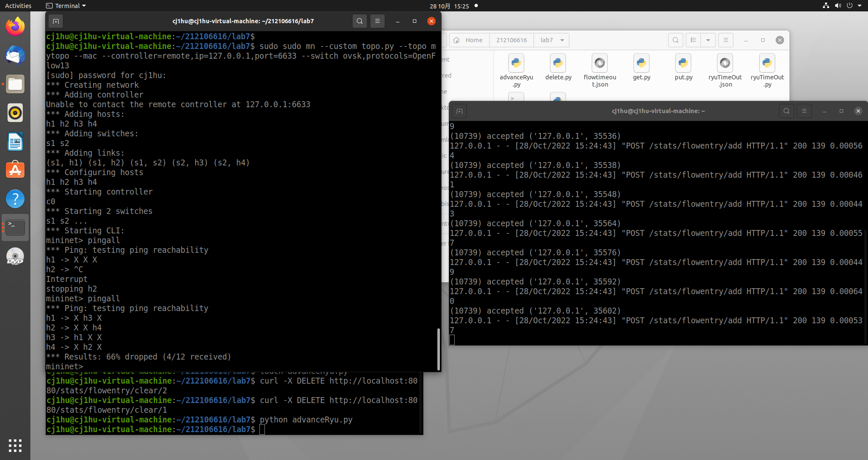Click volume icon in system tray
Screen dimensions: 868x460
tap(838, 5)
